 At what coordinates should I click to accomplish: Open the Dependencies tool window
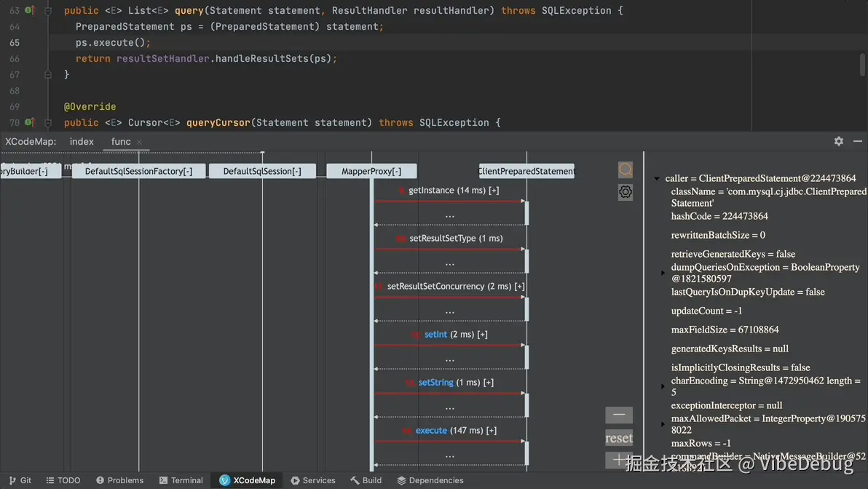point(430,480)
